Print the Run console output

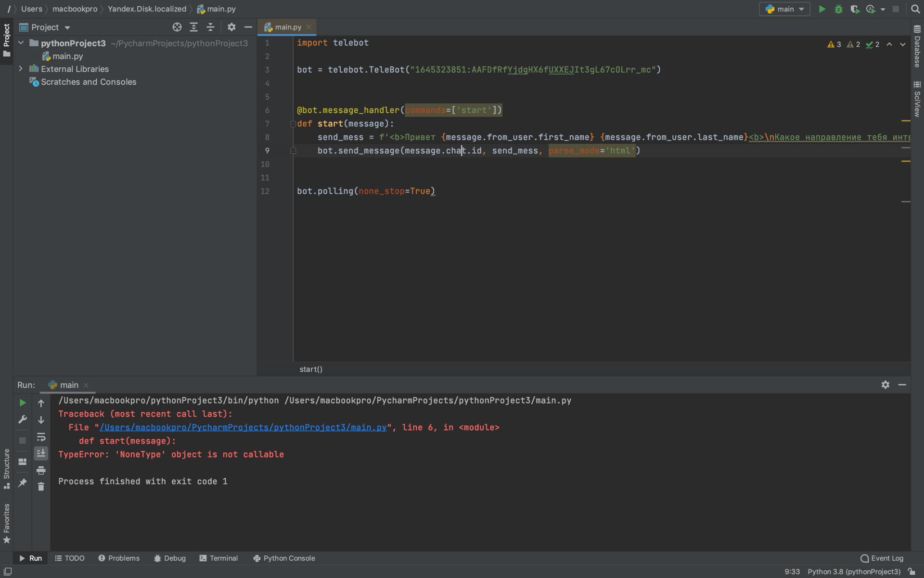[x=41, y=470]
